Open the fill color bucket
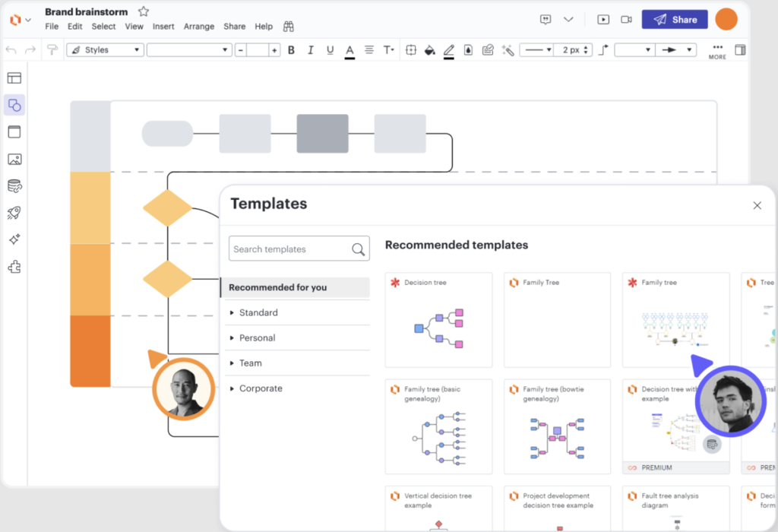This screenshot has width=778, height=532. 430,50
